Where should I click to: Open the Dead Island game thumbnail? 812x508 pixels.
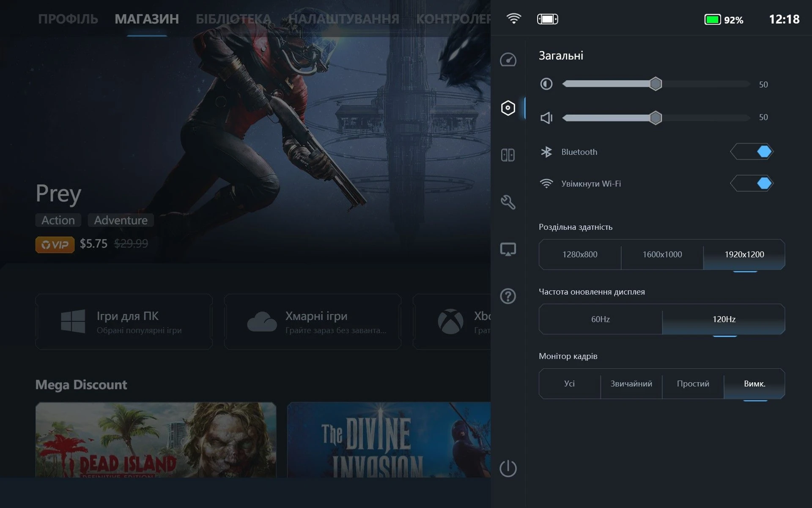[156, 440]
